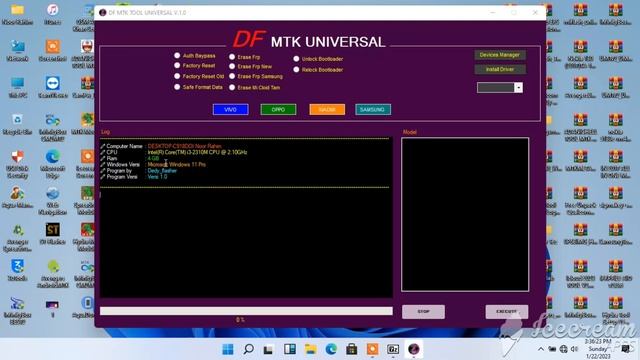Click the DF MTK Tool title bar icon
Screen dimensions: 640x360
[x=102, y=13]
